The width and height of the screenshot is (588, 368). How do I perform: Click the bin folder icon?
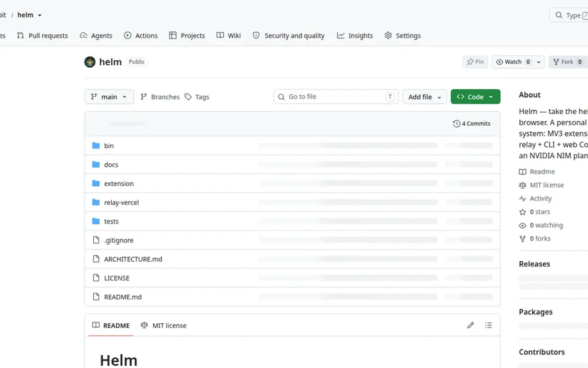[96, 145]
